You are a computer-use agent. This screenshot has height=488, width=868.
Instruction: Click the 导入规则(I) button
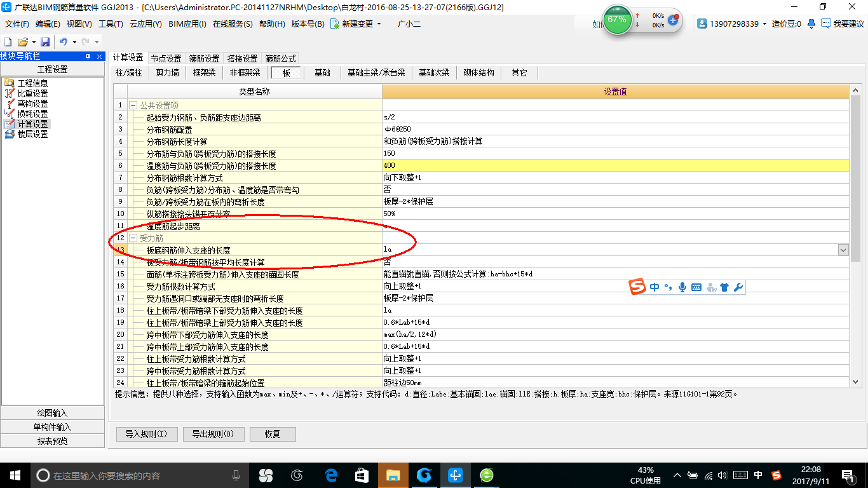(x=146, y=434)
